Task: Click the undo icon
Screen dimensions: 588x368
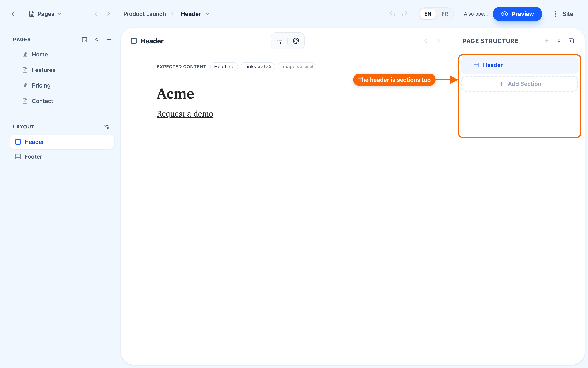Action: click(392, 14)
